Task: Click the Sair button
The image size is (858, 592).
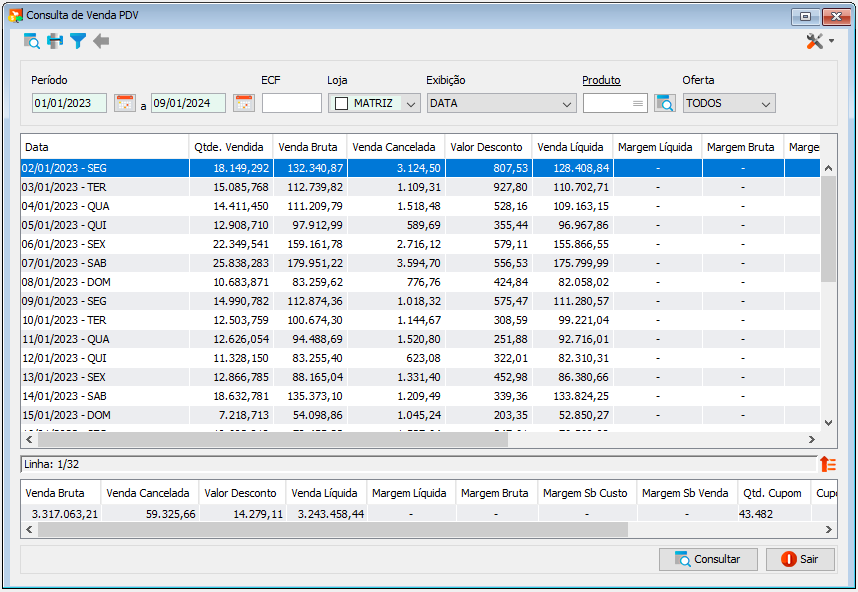Action: point(801,559)
